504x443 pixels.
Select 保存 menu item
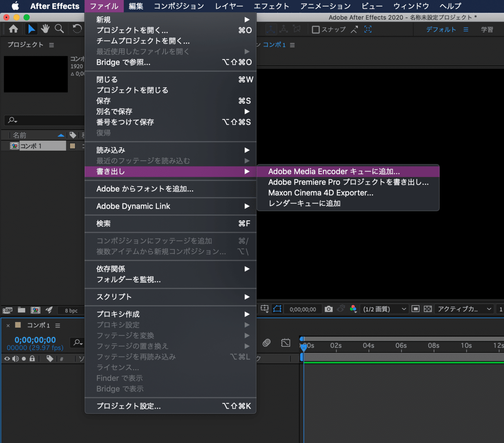click(170, 101)
